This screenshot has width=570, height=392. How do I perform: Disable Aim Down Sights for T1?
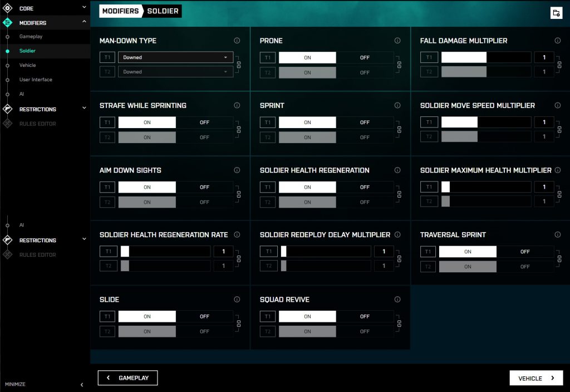coord(204,187)
